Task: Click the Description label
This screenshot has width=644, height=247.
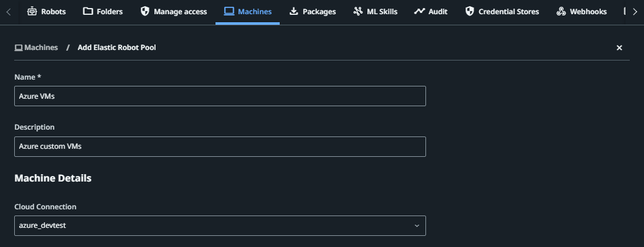Action: coord(35,127)
